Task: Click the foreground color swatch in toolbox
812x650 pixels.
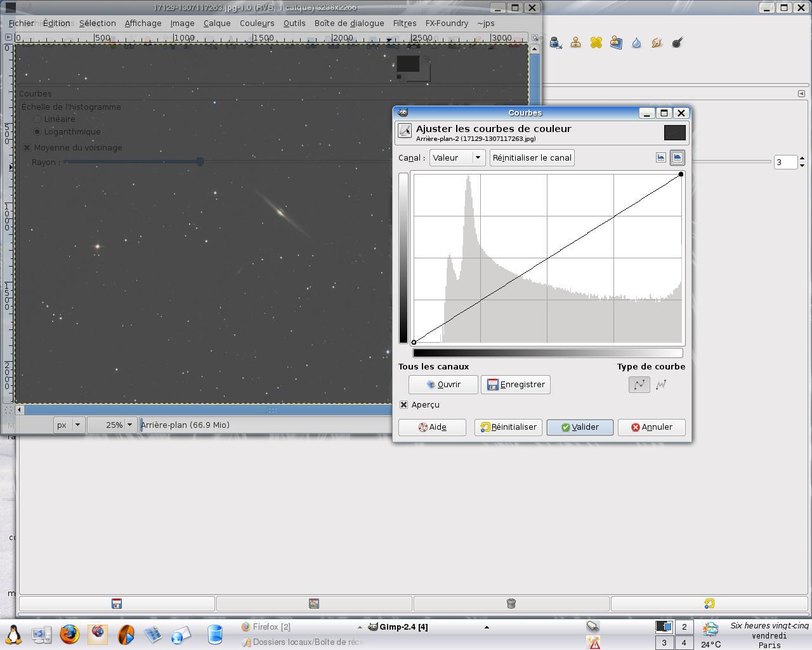Action: [408, 63]
